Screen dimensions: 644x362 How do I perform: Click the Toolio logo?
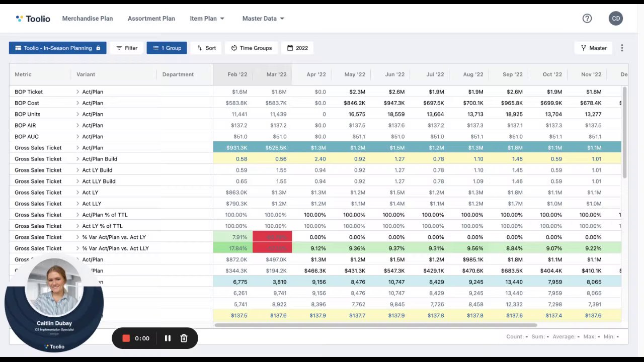pos(33,19)
